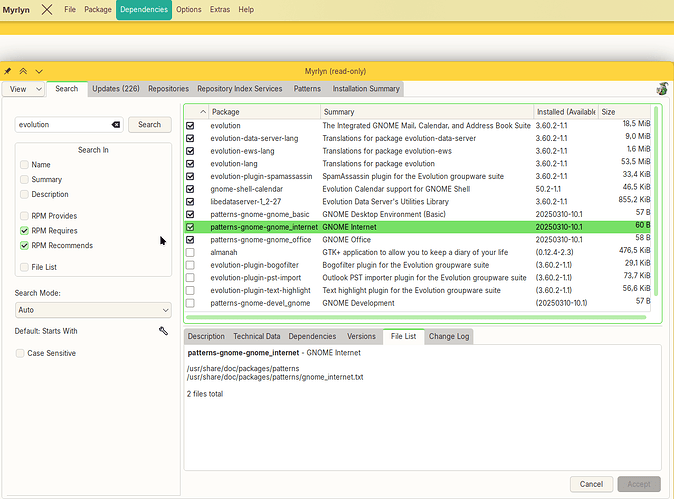Toggle status checkbox of gnome-shell-calendar
Viewport: 674px width, 499px height.
pyautogui.click(x=190, y=189)
